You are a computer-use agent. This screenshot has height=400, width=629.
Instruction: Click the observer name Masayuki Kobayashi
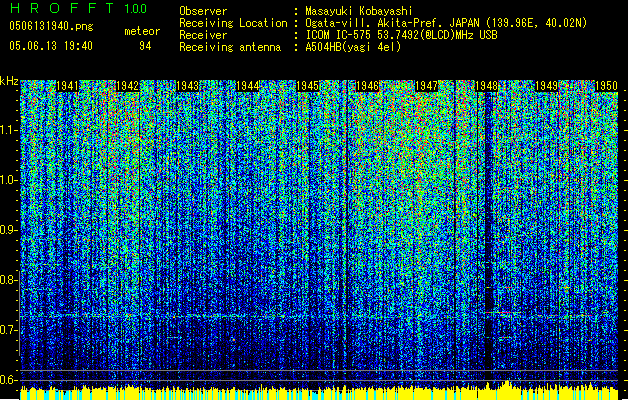(x=359, y=11)
